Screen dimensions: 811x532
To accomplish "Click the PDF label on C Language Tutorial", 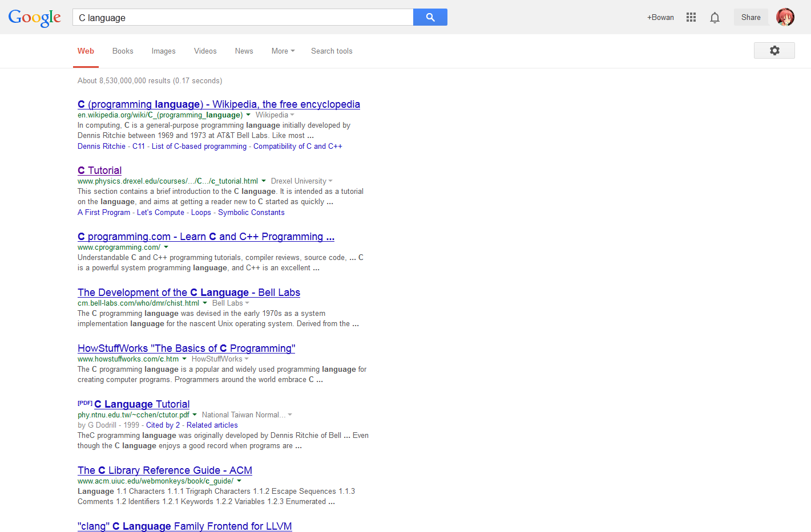I will [x=84, y=403].
